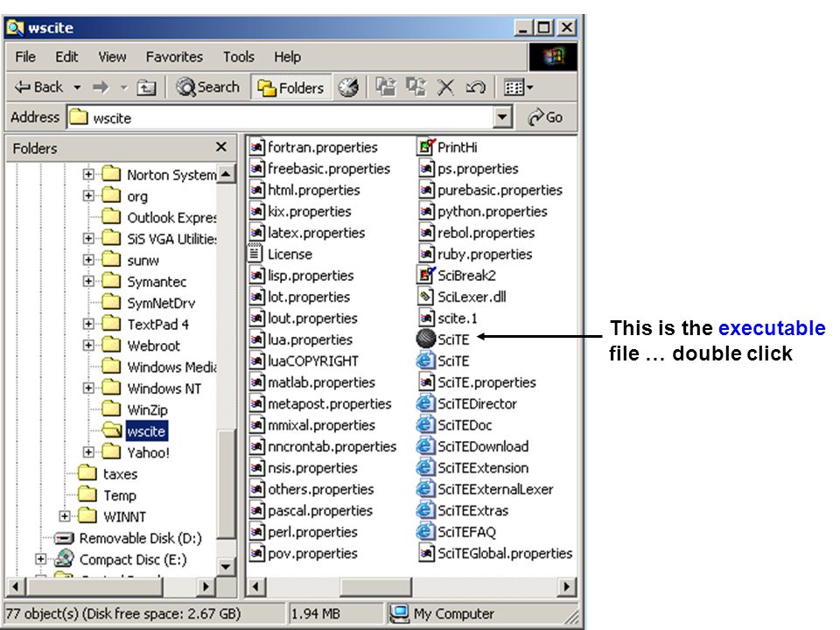Expand the Symantec folder node

(88, 281)
